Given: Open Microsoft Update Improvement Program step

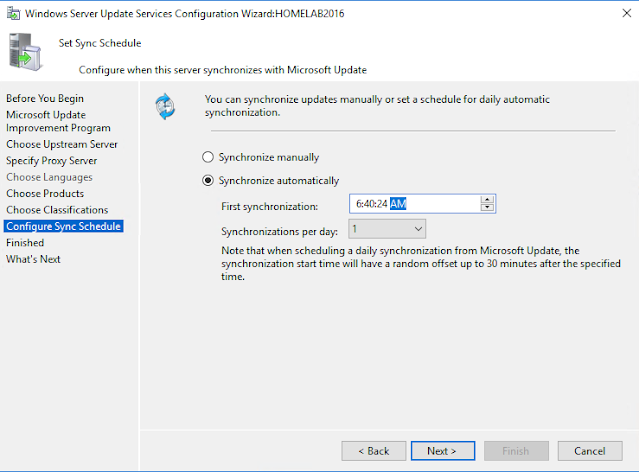Looking at the screenshot, I should [58, 121].
